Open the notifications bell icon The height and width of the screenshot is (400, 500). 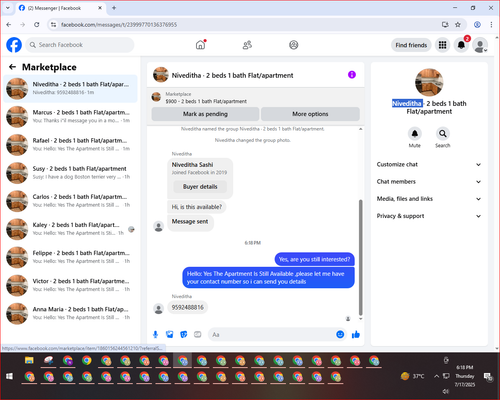tap(461, 45)
